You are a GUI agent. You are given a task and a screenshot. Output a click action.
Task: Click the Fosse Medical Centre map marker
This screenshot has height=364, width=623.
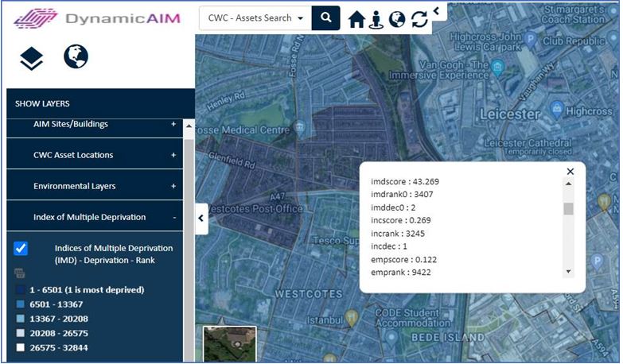(300, 127)
